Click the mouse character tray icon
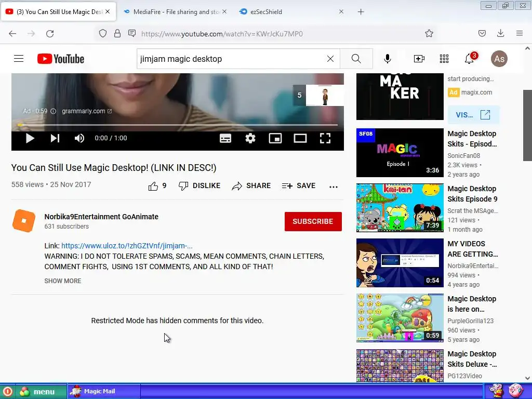This screenshot has width=532, height=399. 497,391
